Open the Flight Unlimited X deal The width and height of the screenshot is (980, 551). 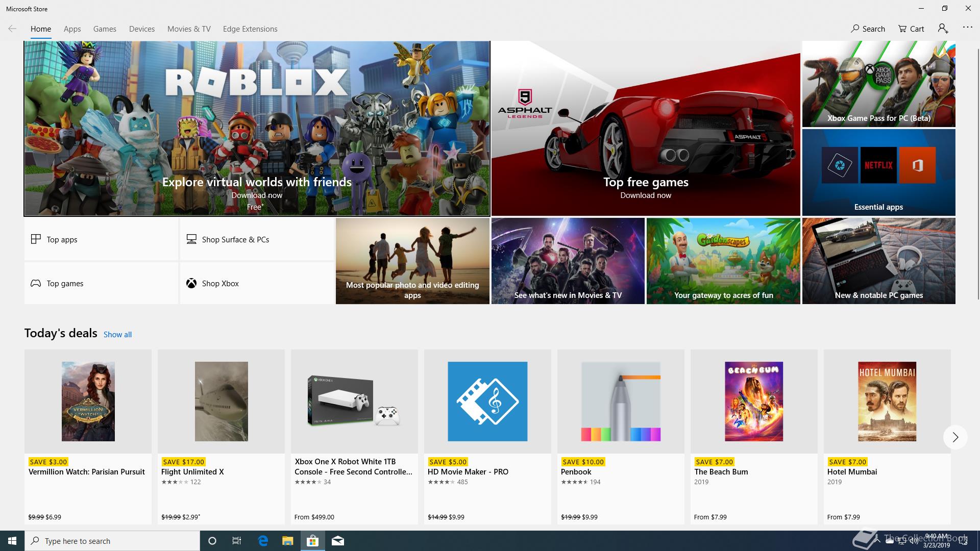click(221, 437)
